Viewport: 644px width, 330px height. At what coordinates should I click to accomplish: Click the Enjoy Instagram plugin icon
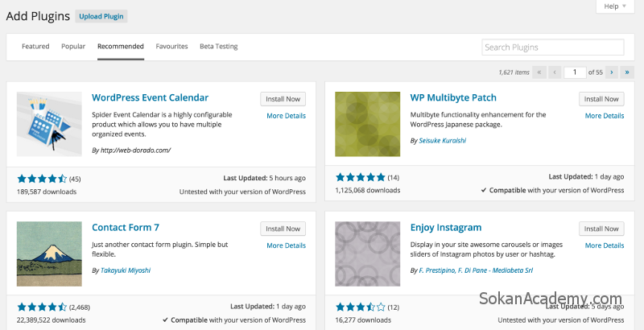368,254
